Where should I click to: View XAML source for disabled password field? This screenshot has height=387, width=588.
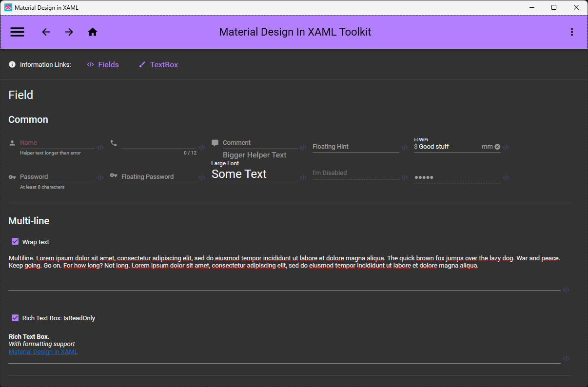click(x=506, y=178)
